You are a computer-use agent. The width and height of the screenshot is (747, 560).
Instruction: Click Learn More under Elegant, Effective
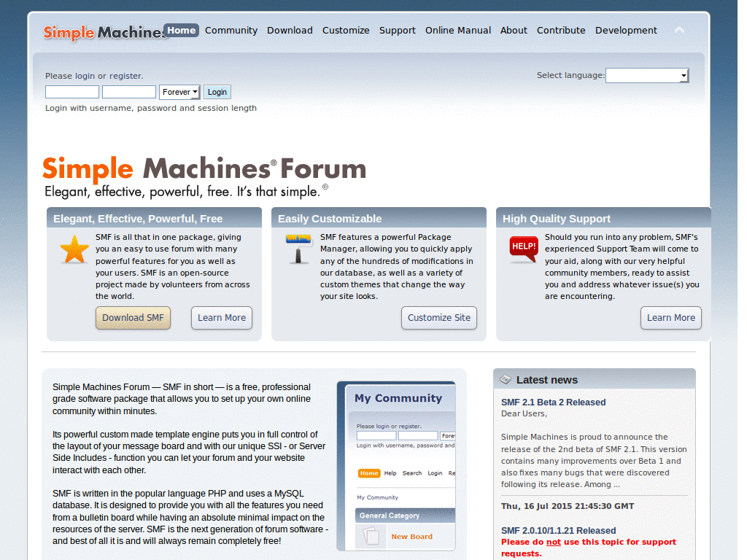(222, 318)
